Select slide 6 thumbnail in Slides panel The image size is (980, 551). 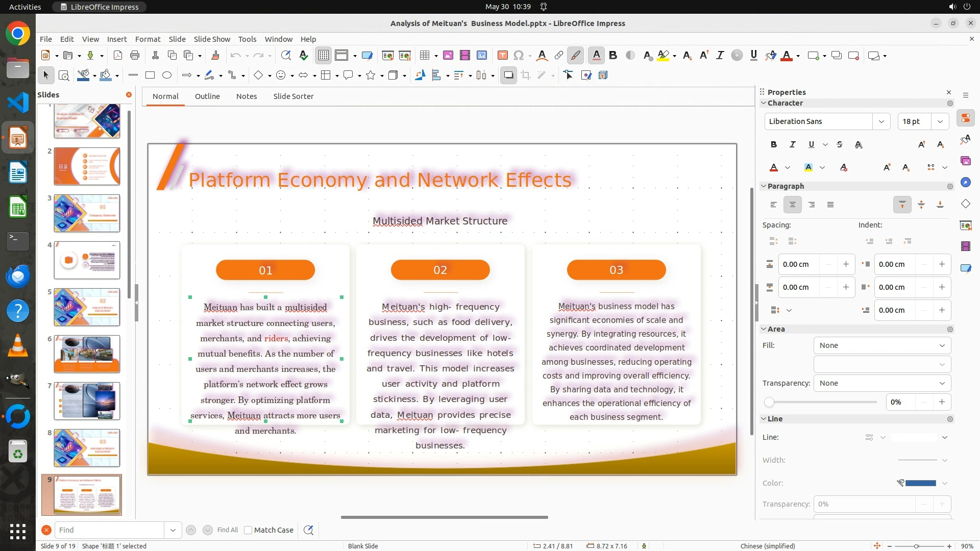coord(87,354)
